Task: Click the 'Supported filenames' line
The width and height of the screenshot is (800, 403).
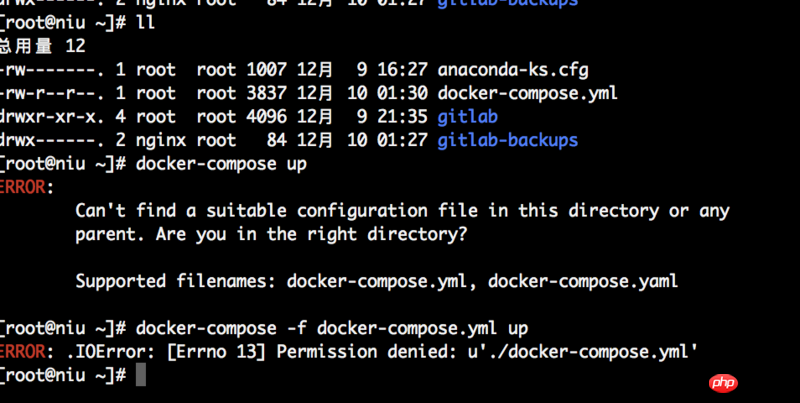Action: point(377,281)
